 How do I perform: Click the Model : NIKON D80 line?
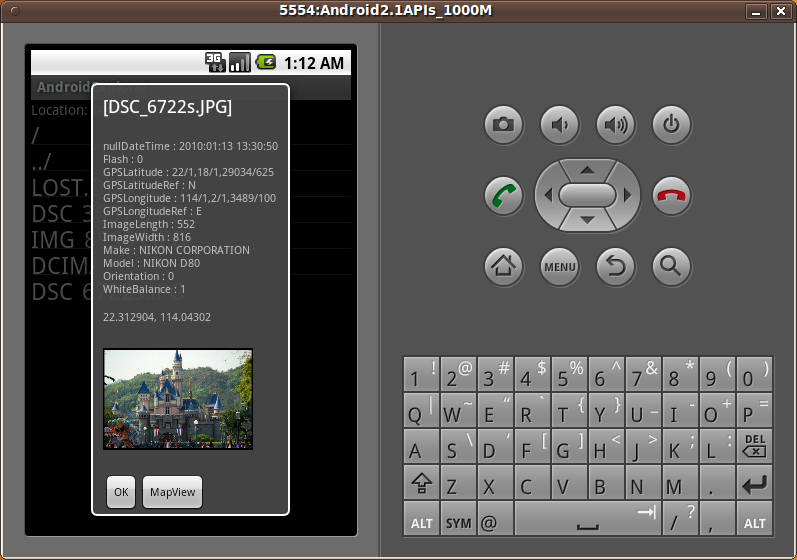point(151,263)
